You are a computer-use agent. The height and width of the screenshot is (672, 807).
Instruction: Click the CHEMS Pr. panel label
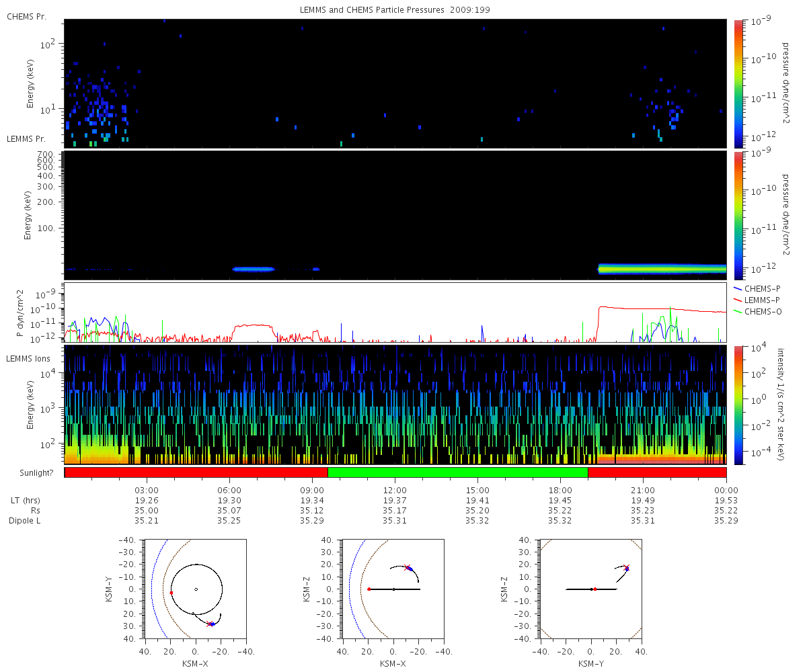pos(26,16)
